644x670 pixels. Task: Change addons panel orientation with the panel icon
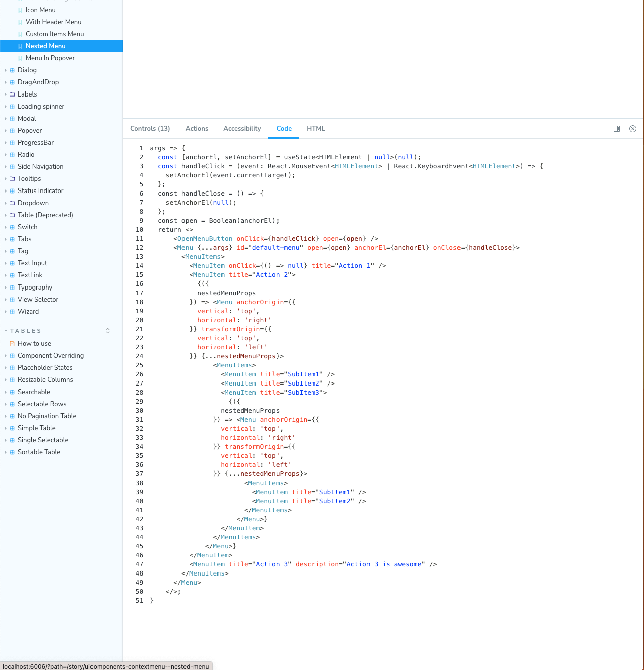click(x=617, y=128)
